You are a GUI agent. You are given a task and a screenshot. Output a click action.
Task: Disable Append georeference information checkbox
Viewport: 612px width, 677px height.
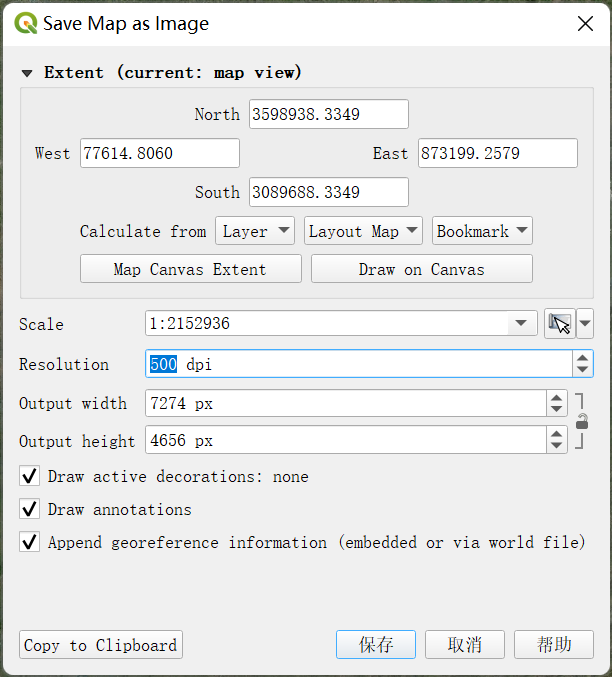pos(30,542)
